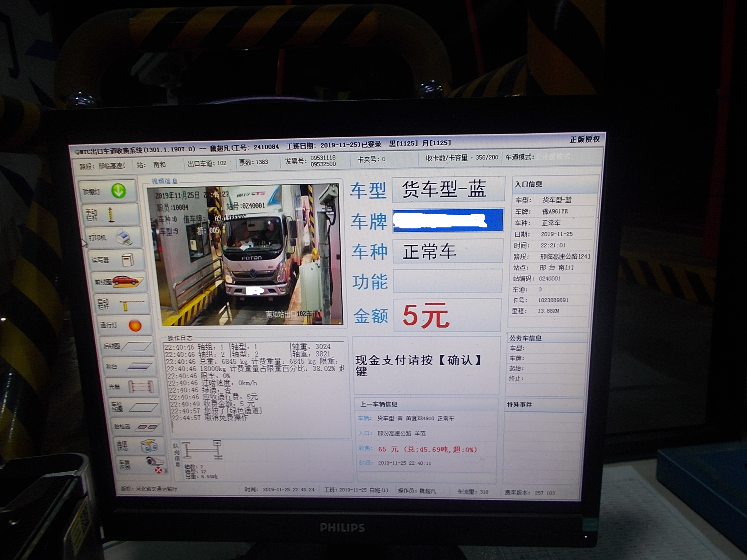747x560 pixels.
Task: Click the 顶棚灯 canopy light green arrow icon
Action: (x=119, y=191)
